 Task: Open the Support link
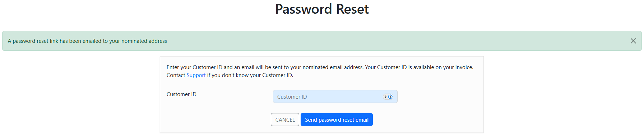(x=196, y=75)
